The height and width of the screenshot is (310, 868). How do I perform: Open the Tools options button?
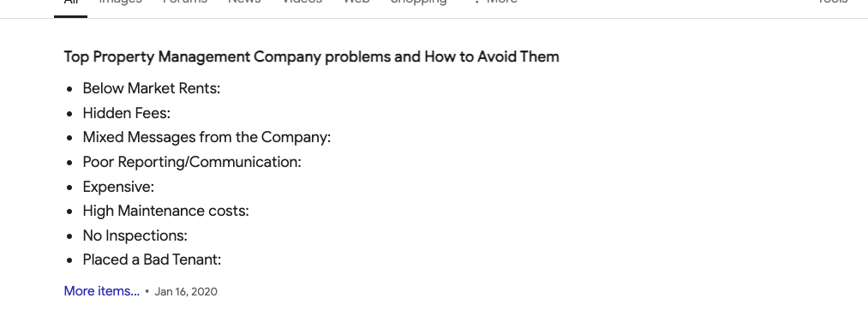[833, 2]
